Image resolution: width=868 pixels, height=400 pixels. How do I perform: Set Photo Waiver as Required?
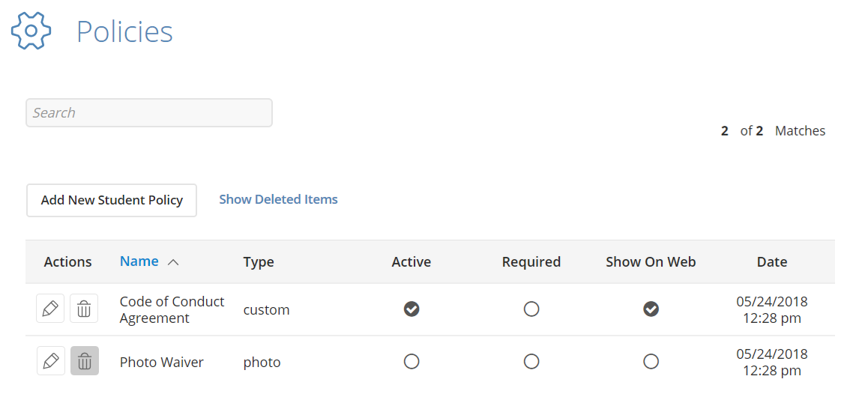[x=531, y=362]
